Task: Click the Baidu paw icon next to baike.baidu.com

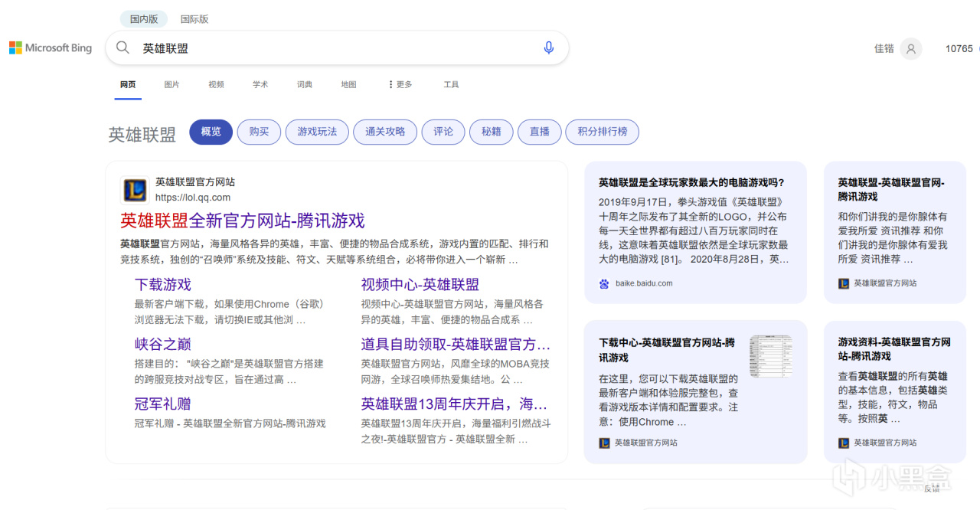Action: [x=604, y=283]
